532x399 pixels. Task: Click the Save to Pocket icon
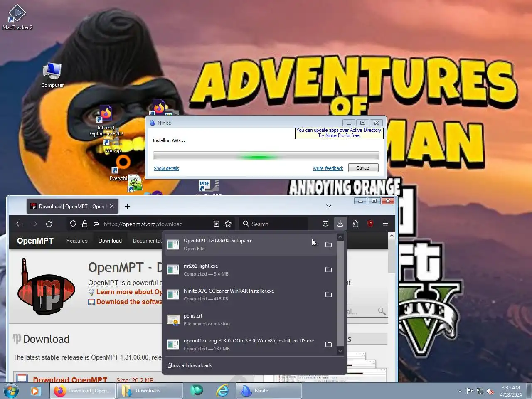325,224
